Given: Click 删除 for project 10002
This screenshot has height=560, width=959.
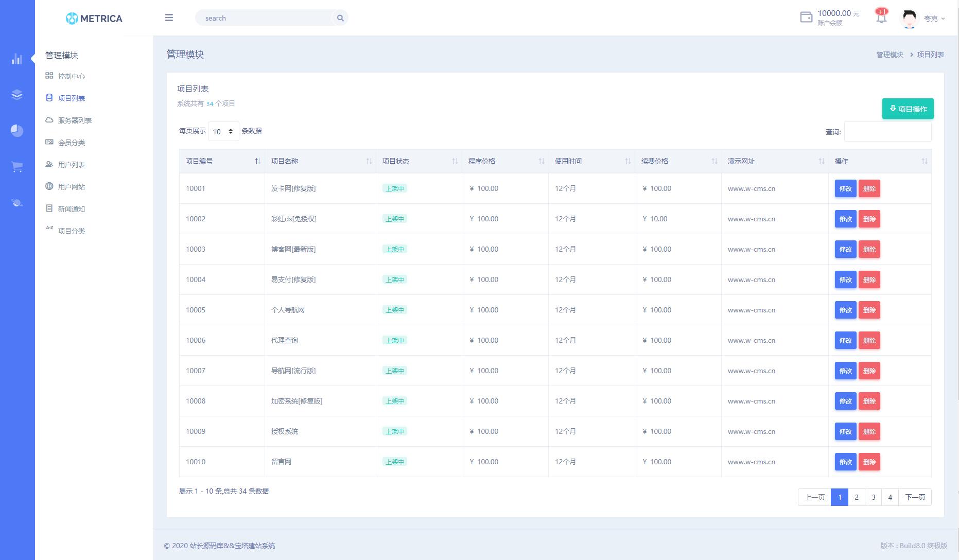Looking at the screenshot, I should click(869, 219).
